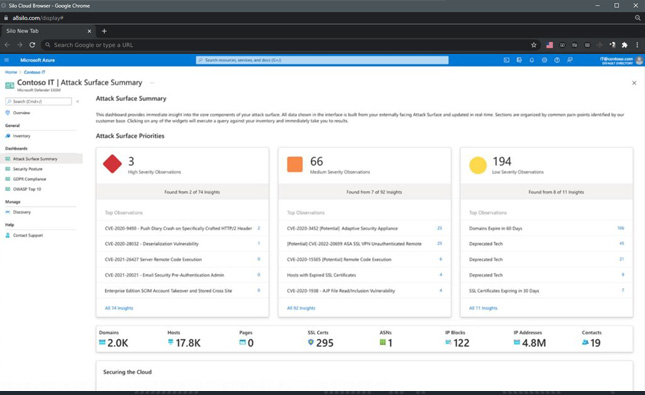Select Attack Surface Summary dashboard
645x395 pixels.
(41, 159)
